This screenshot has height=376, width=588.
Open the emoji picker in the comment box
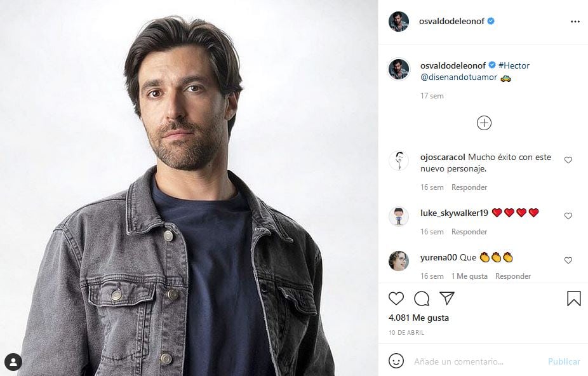point(396,361)
